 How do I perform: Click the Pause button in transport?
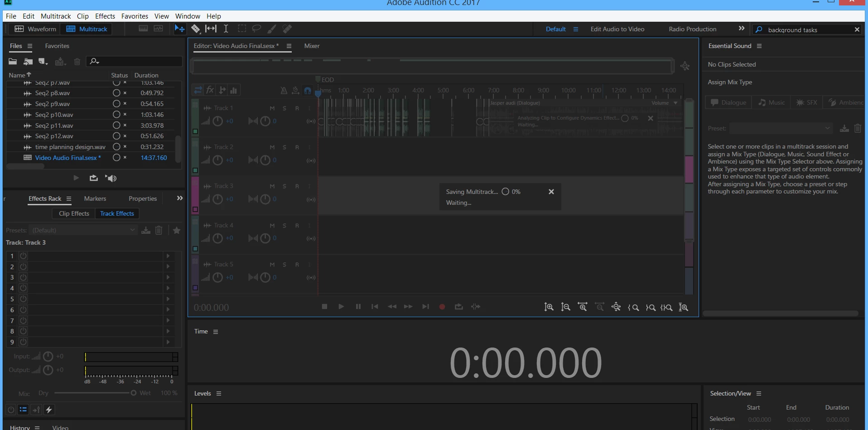[x=358, y=307]
